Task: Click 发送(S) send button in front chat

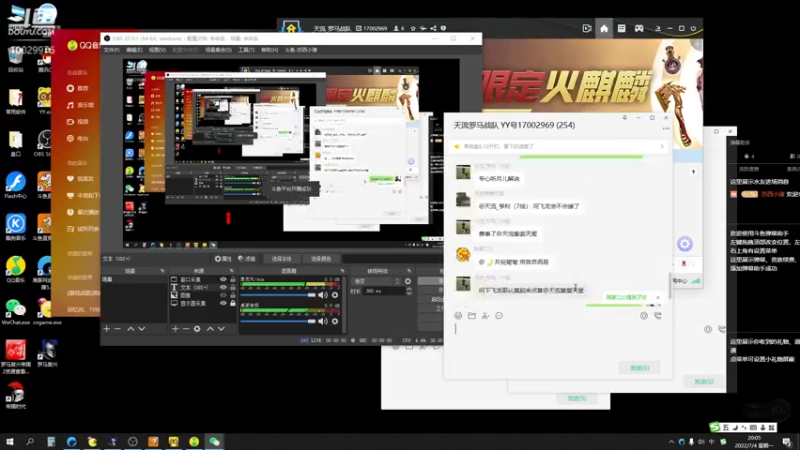Action: point(639,368)
